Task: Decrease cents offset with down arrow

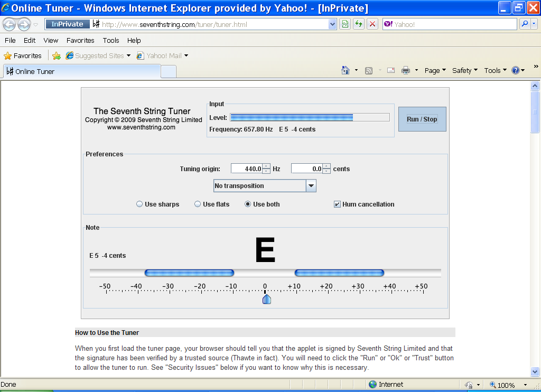Action: pos(327,171)
